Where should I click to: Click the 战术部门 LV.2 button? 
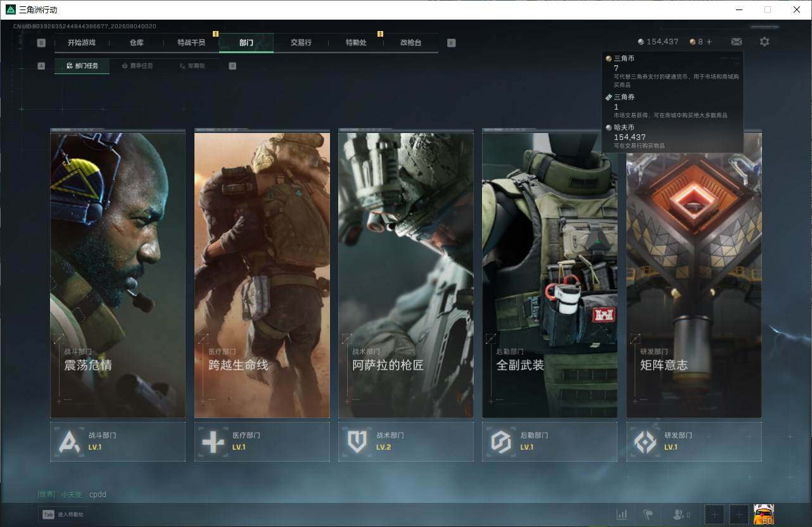[406, 441]
